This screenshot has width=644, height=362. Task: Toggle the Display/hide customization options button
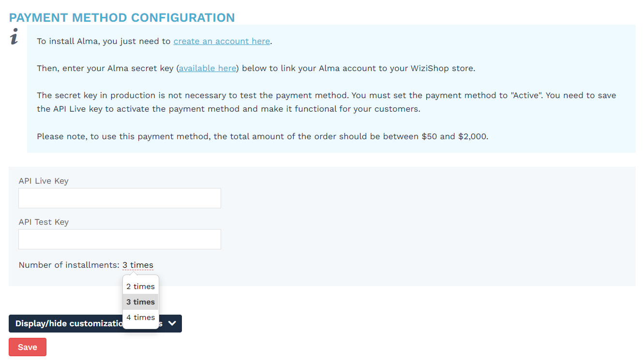pos(95,324)
